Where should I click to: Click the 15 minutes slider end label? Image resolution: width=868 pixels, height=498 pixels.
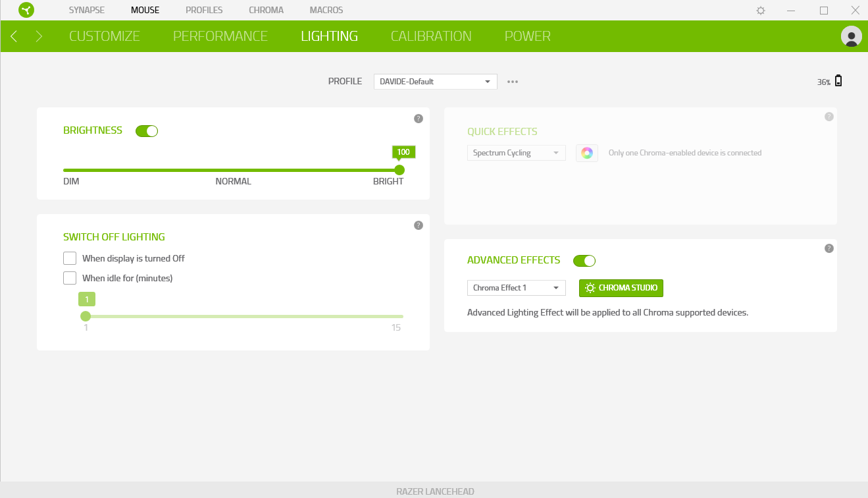click(x=396, y=327)
